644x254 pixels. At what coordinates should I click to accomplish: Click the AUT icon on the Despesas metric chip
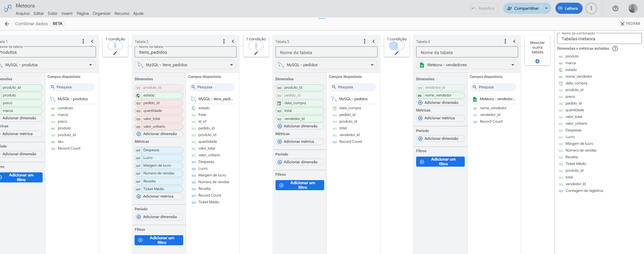click(138, 150)
